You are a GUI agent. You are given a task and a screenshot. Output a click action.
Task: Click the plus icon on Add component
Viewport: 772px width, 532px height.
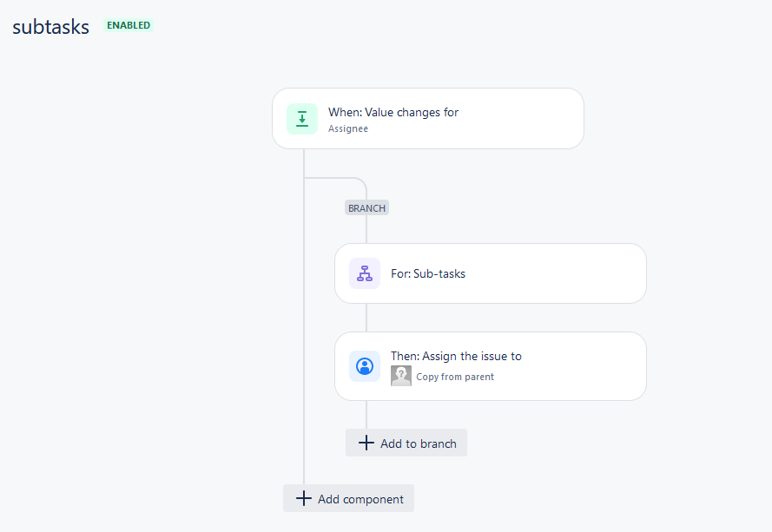point(304,498)
